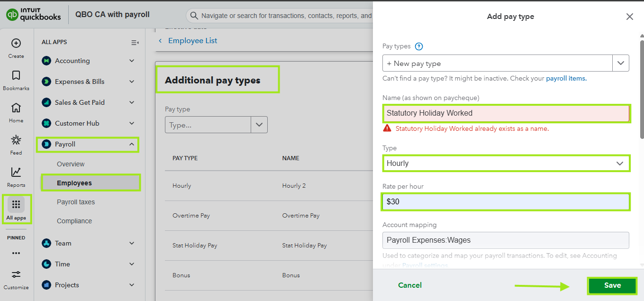
Task: Click Cancel in Add pay type
Action: click(x=409, y=285)
